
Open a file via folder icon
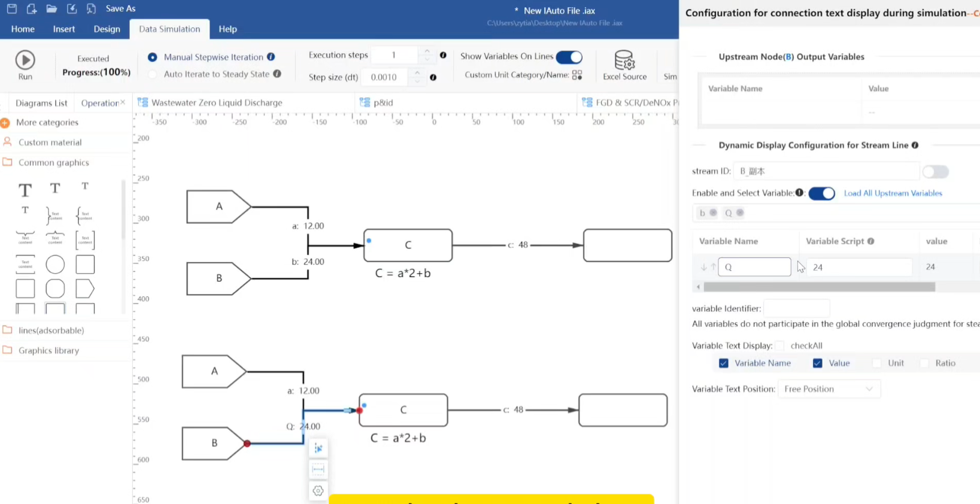51,8
